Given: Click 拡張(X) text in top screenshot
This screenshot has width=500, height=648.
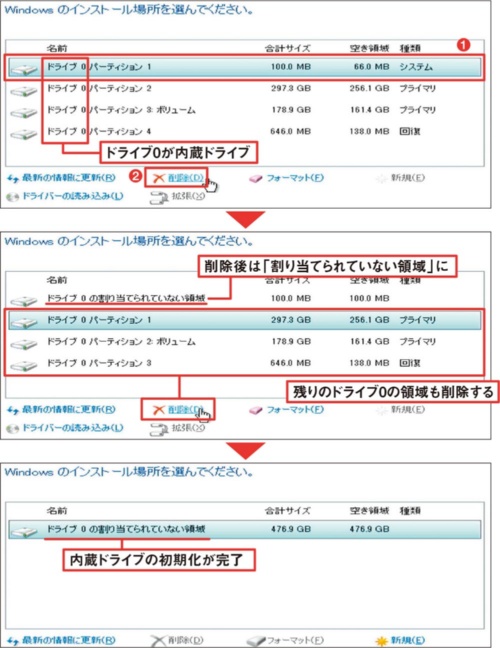Looking at the screenshot, I should 188,195.
